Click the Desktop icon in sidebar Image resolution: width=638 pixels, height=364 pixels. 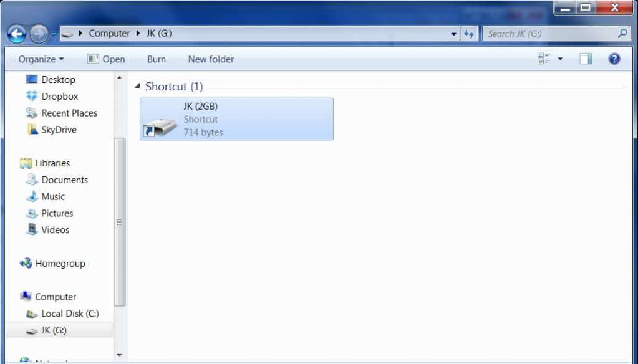tap(32, 79)
